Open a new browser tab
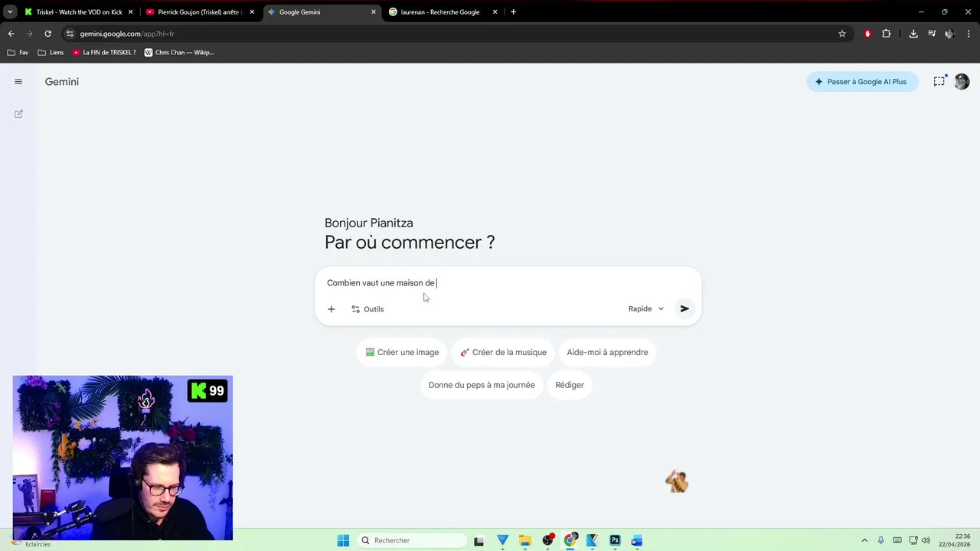Screen dimensions: 980x551 pos(513,12)
